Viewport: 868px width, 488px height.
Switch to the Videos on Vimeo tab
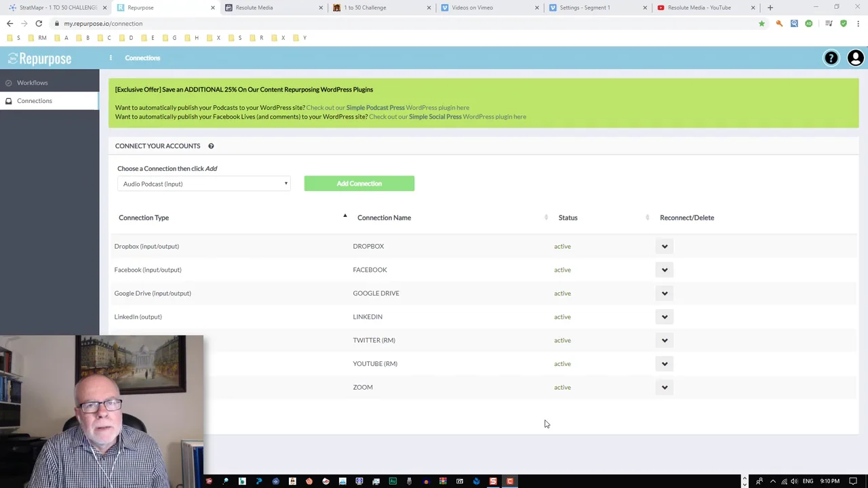(488, 7)
